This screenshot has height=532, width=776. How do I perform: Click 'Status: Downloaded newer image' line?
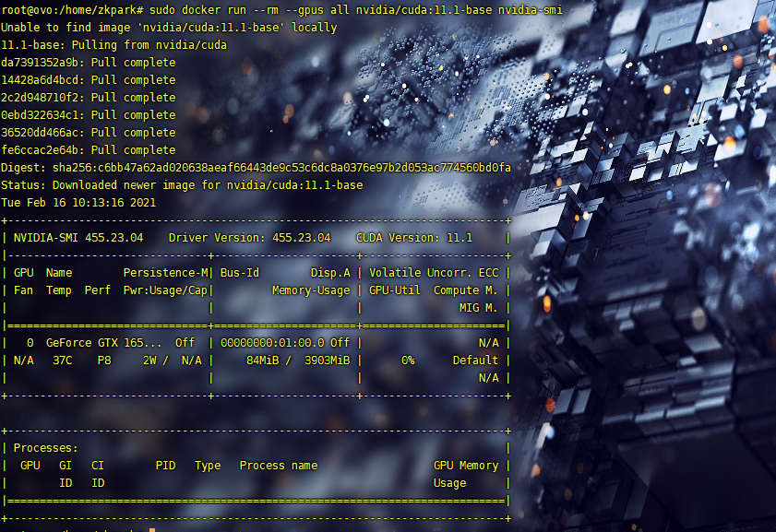tap(182, 185)
